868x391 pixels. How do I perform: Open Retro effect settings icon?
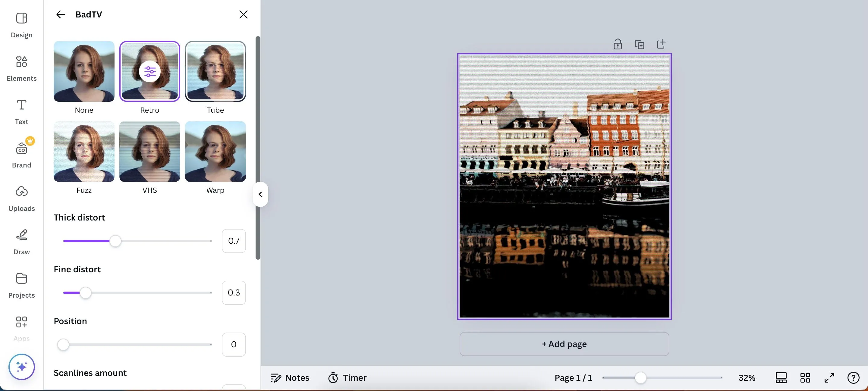(x=149, y=71)
